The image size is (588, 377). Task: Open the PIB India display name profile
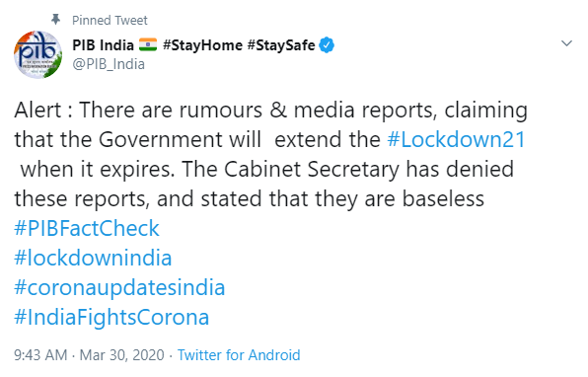[x=104, y=45]
